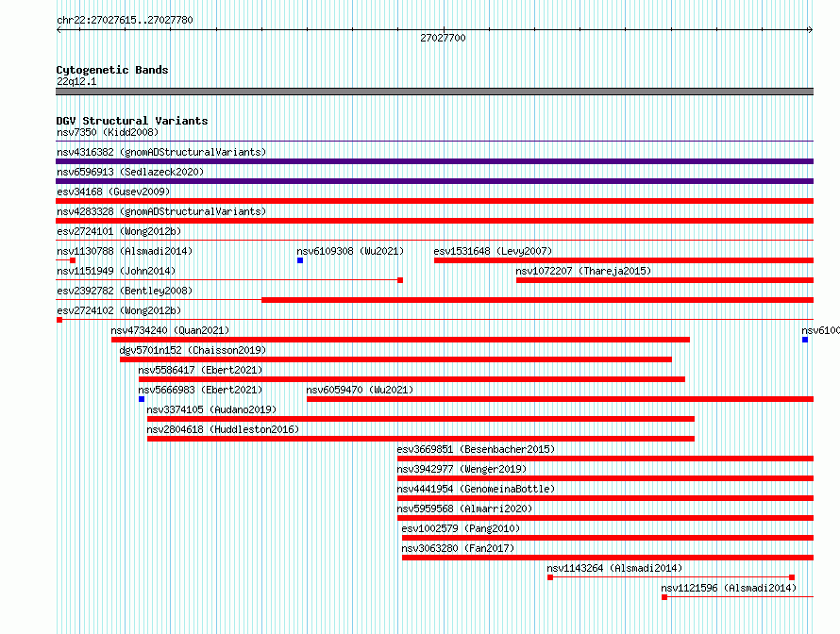Open nsv6596913 (Sedlazeck2020) variant label

click(x=130, y=172)
